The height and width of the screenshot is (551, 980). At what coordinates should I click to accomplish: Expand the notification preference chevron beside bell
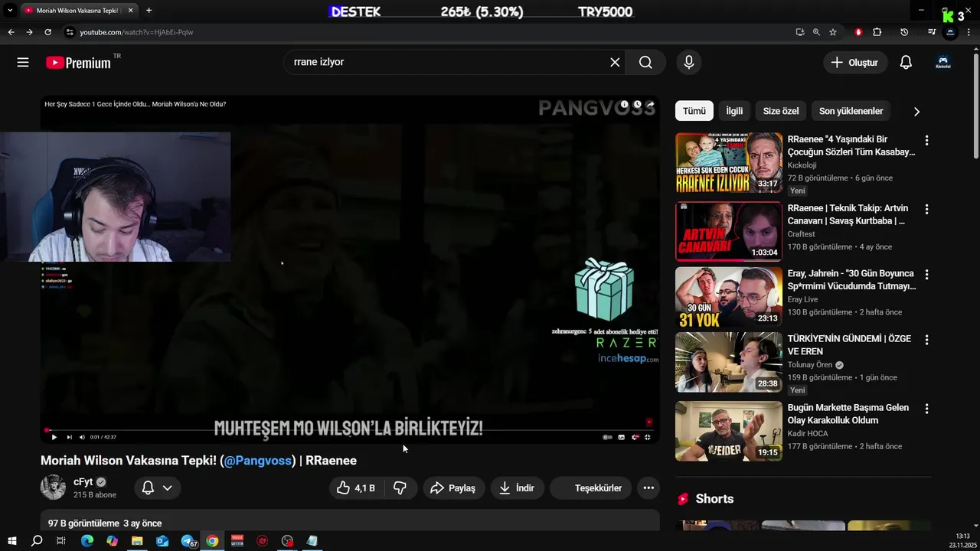click(x=167, y=487)
